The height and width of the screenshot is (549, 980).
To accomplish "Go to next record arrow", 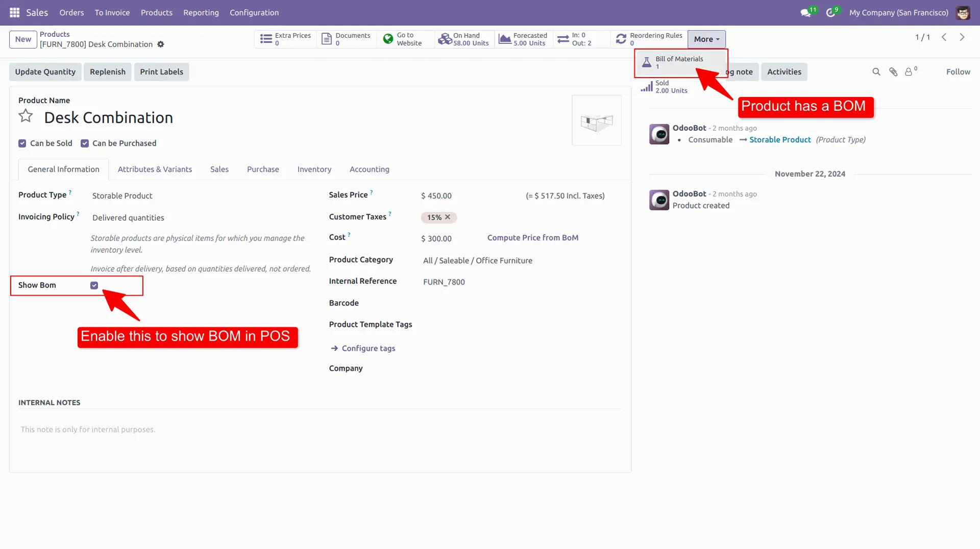I will tap(962, 37).
